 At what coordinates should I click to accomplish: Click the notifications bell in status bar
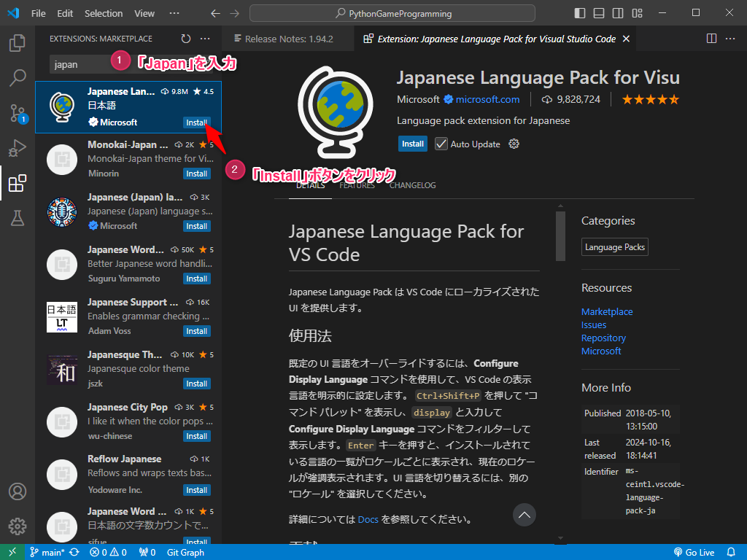click(x=731, y=552)
